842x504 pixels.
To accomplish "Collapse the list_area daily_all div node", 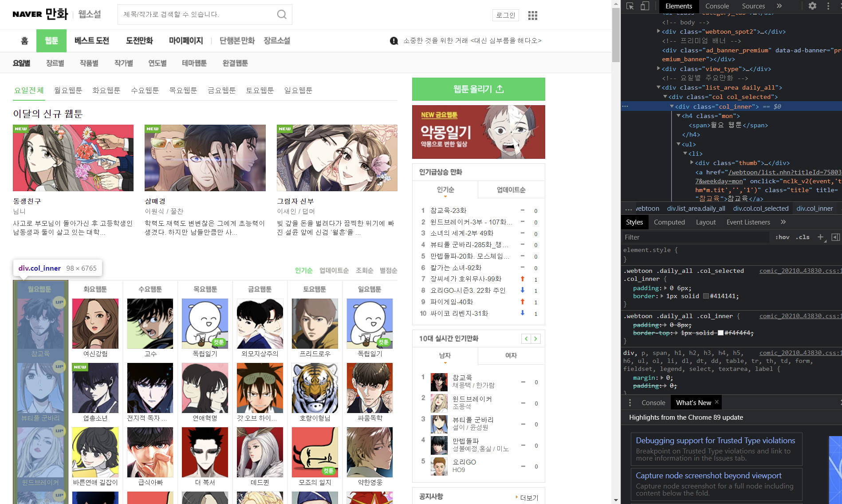I will click(658, 87).
